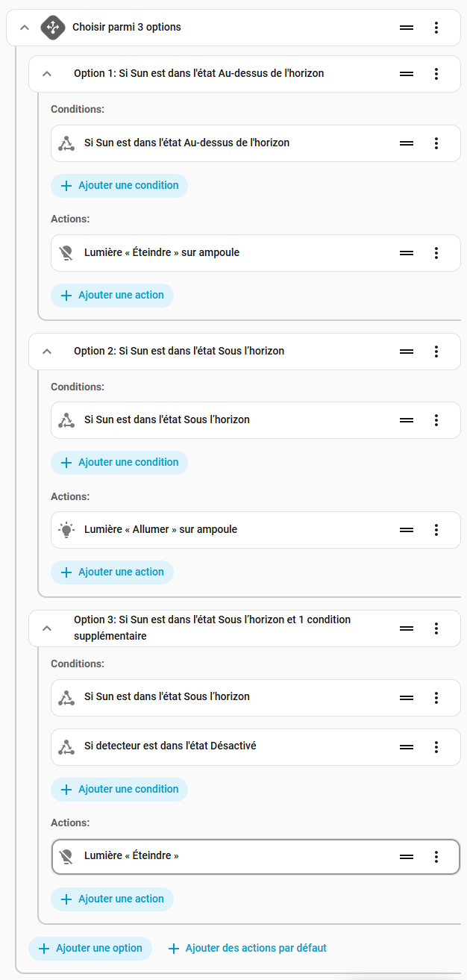Screen dimensions: 467x980
Task: Open three-dot menu of detecteur Désactivé condition
Action: (436, 747)
